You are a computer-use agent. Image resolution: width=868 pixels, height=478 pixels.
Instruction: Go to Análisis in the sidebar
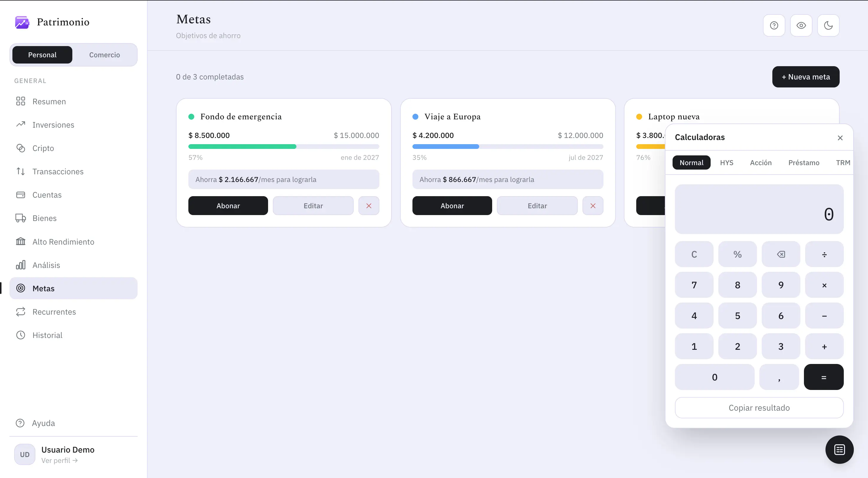point(74,265)
